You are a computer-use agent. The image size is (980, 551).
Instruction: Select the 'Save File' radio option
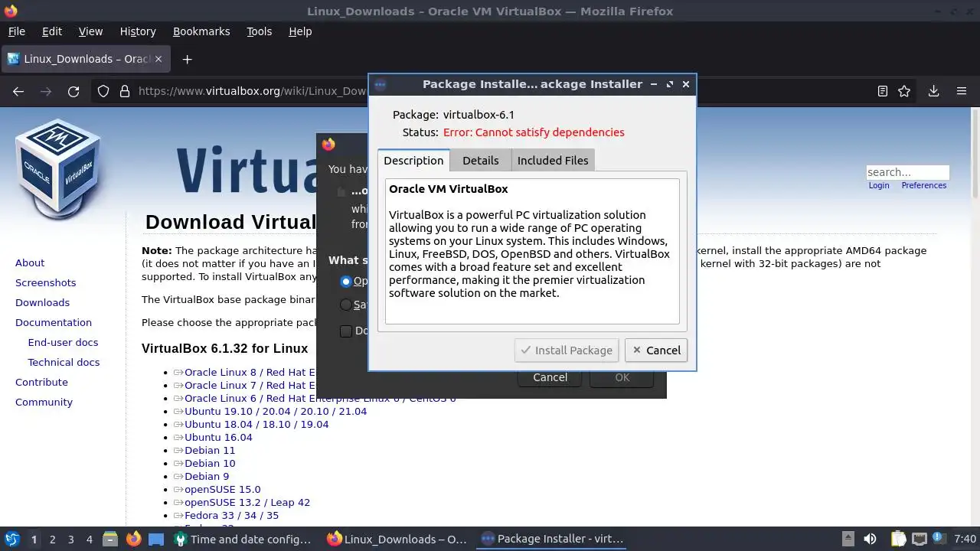tap(346, 304)
